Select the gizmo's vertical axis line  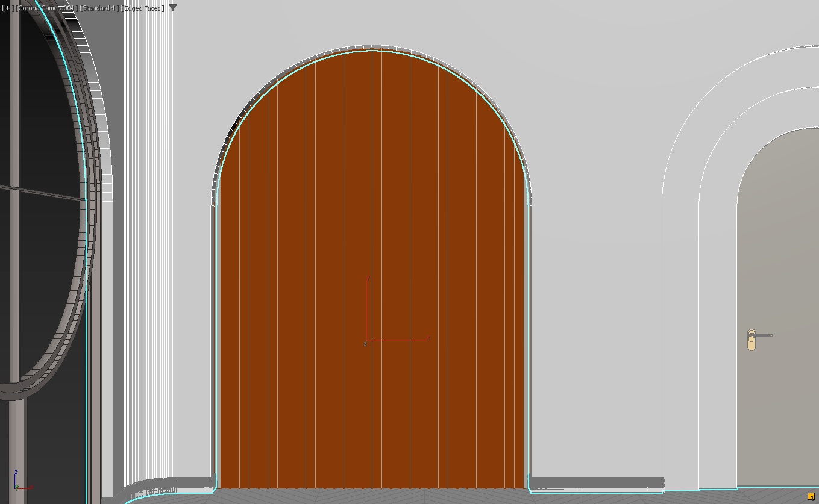pos(366,309)
